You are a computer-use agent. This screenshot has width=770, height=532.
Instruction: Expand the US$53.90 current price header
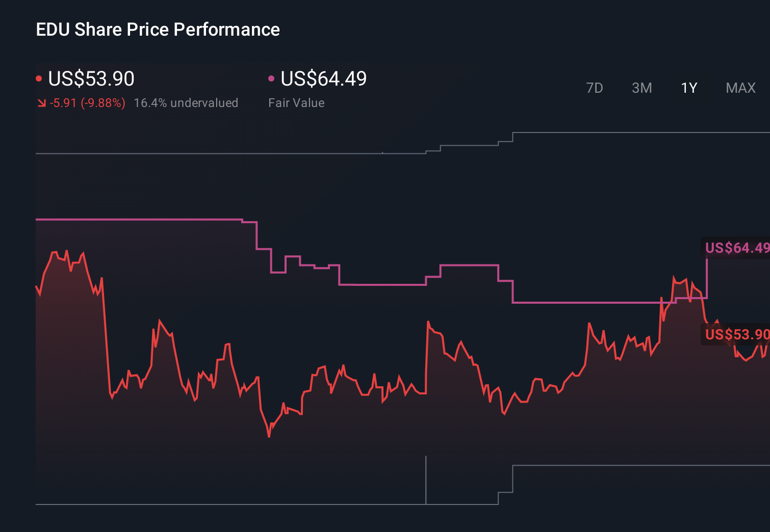point(91,79)
